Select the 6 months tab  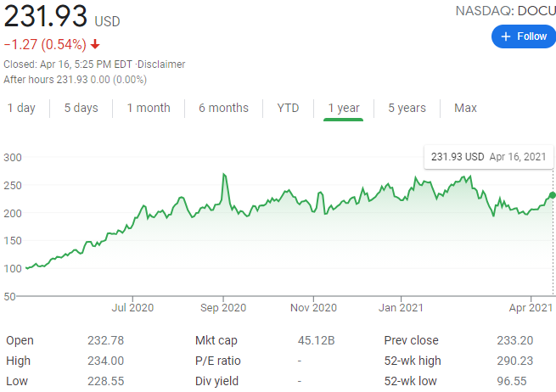[224, 108]
